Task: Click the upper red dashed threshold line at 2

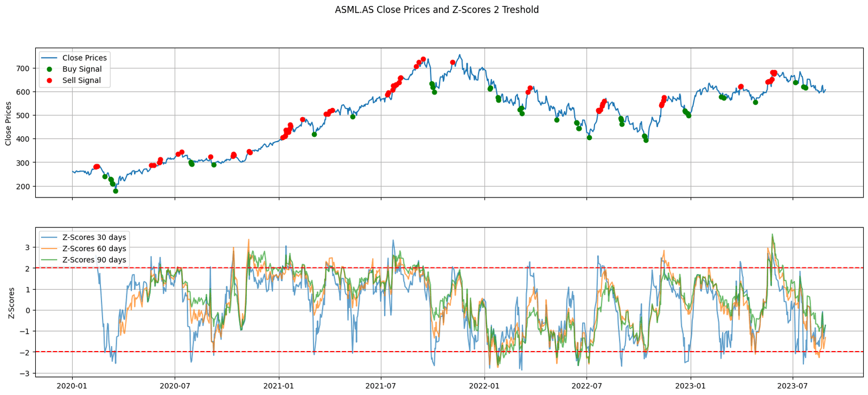Action: click(449, 268)
